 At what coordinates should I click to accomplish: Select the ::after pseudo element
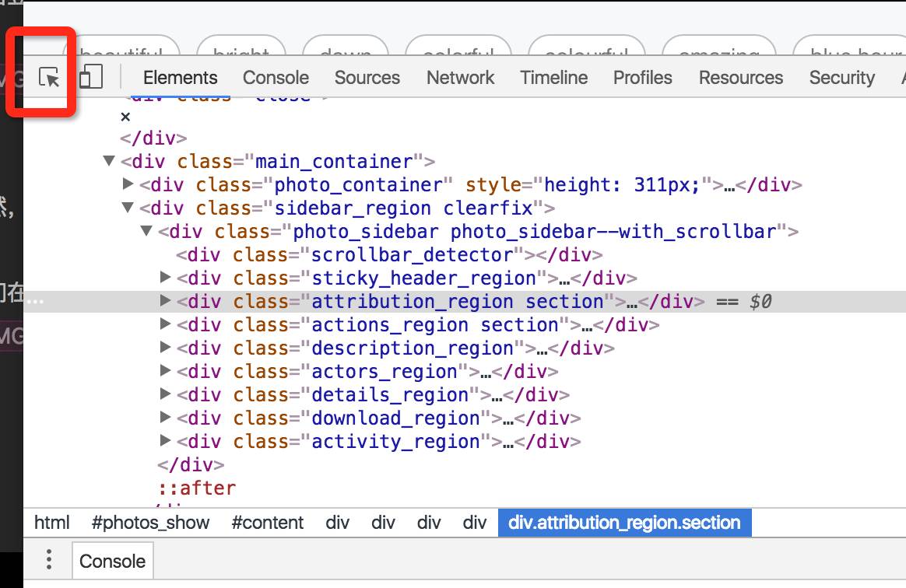coord(197,488)
